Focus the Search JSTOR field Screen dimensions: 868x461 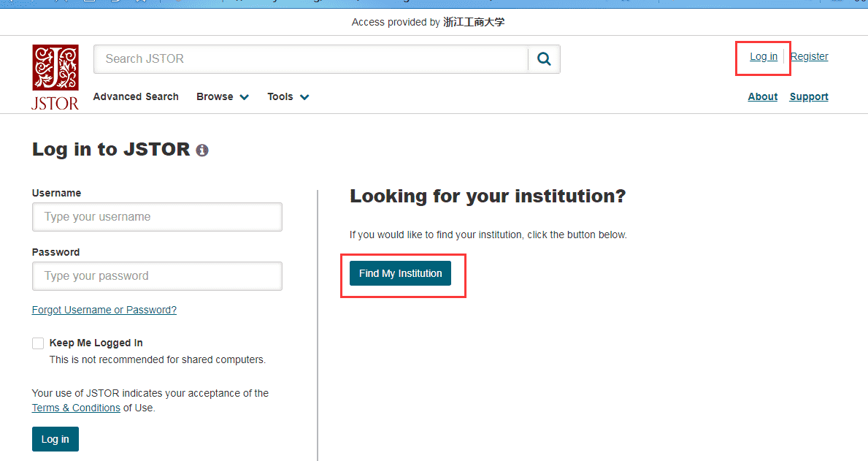pyautogui.click(x=310, y=59)
